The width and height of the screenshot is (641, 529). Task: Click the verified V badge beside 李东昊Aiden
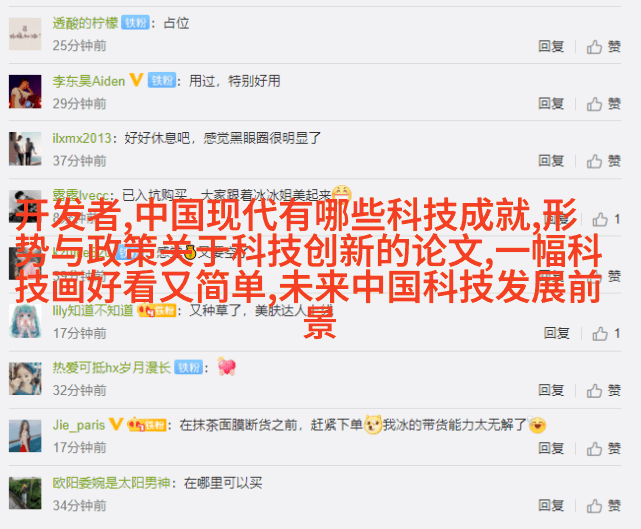point(136,80)
